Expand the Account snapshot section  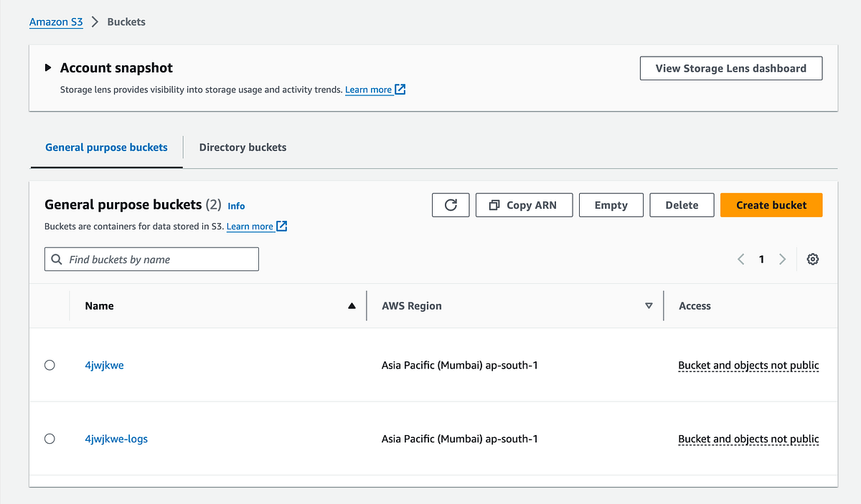(x=47, y=67)
